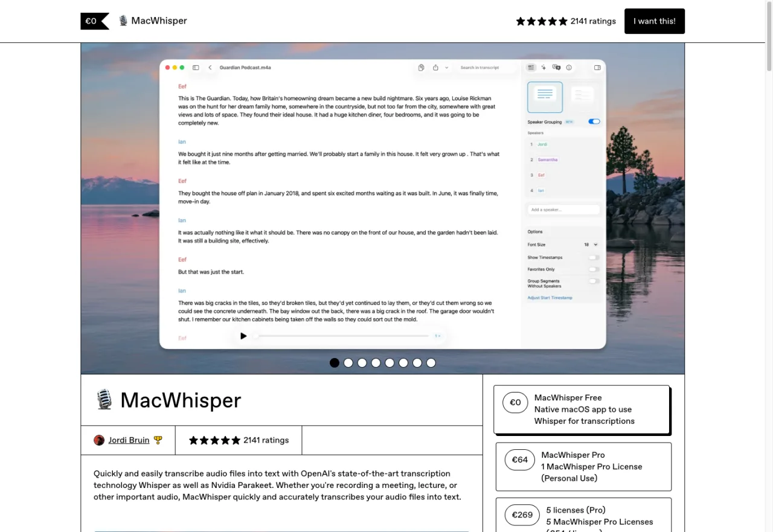Screen dimensions: 773x532
Task: Open Jordi Bruin creator link
Action: 129,440
